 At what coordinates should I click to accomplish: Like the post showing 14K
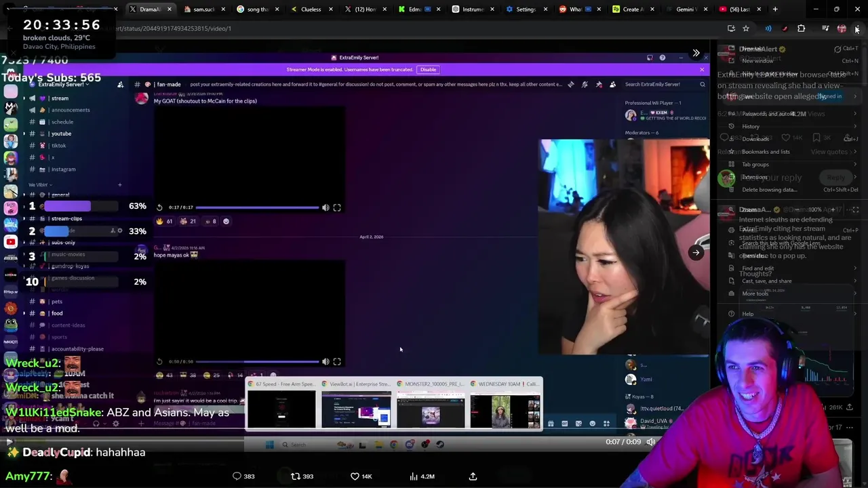tap(361, 476)
